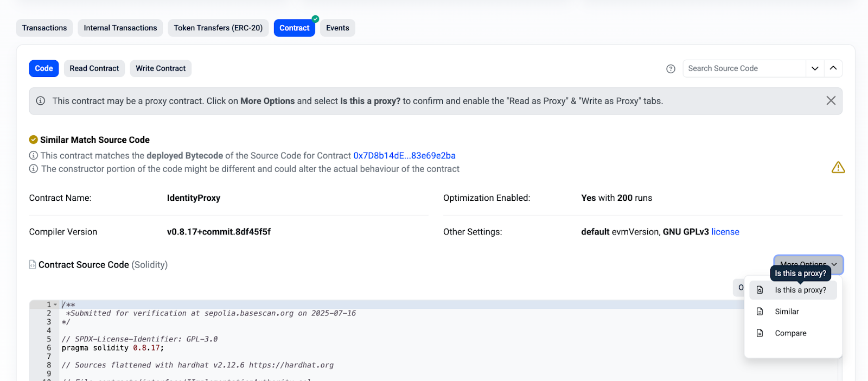Choose Similar from the options menu
Viewport: 868px width, 381px height.
coord(787,312)
